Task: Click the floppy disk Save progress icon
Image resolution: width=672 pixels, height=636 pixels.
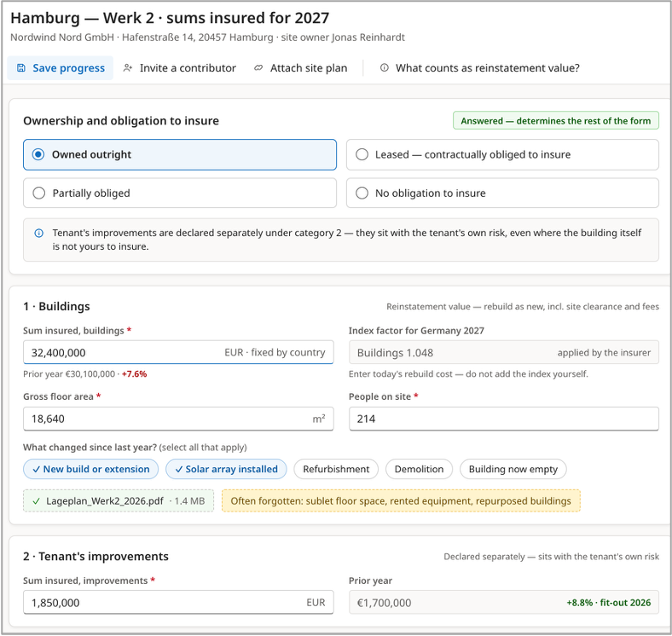Action: tap(20, 67)
